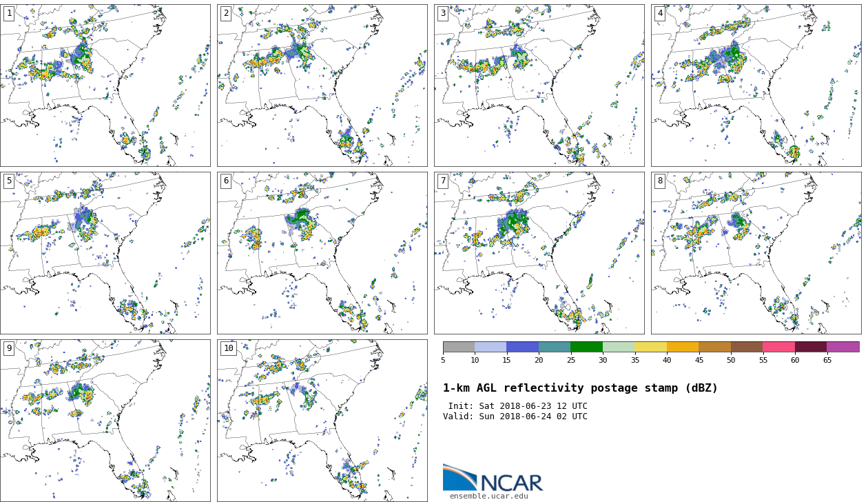Open the member 8 map panel

756,253
